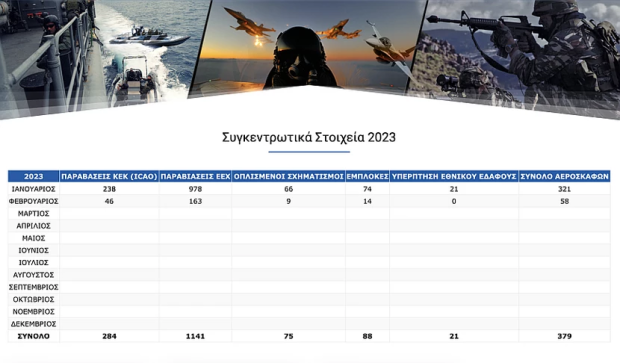
Task: Click the ΠΑΡΑΒΑΣΕΙΣ ΚΕΚ (ICAO) column header
Action: coord(109,176)
